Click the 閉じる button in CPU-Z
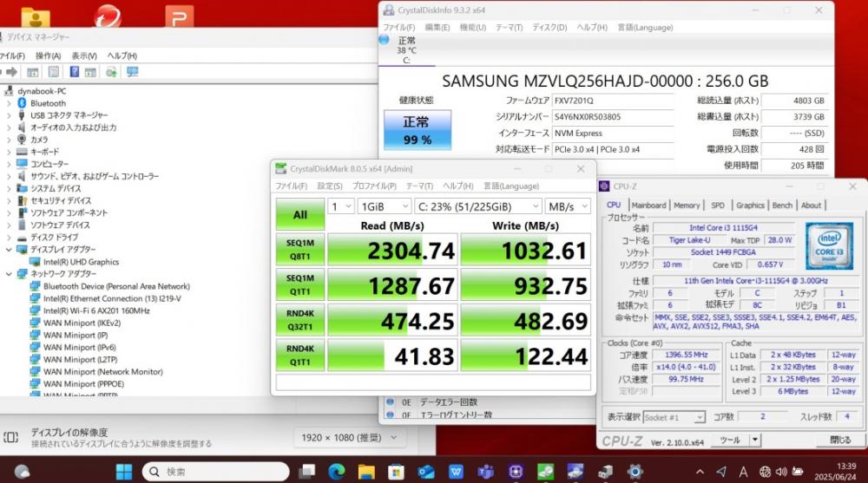868x483 pixels. 841,441
